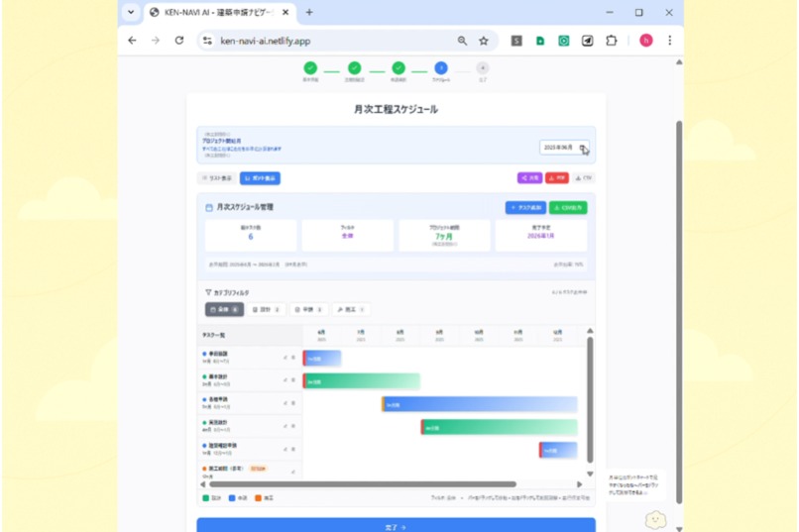Select the 全体 category filter
799x532 pixels.
pos(224,309)
